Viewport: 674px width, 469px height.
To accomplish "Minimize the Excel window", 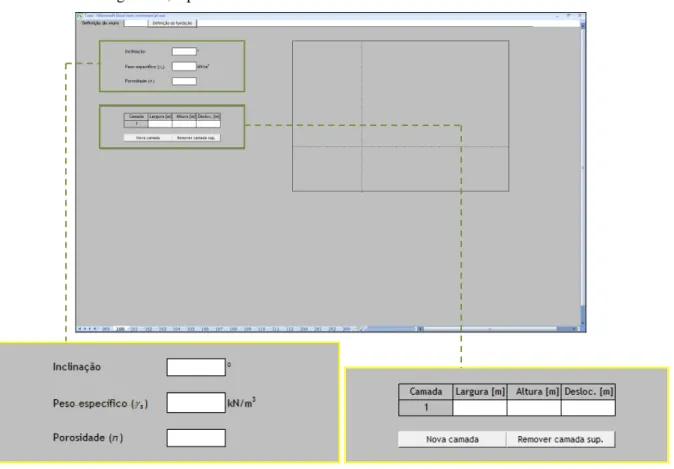I will point(557,16).
